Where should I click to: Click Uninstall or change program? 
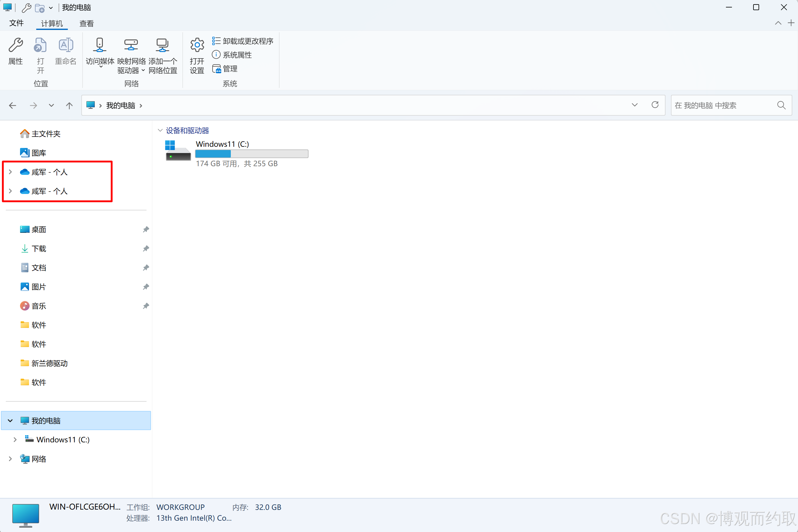tap(243, 41)
